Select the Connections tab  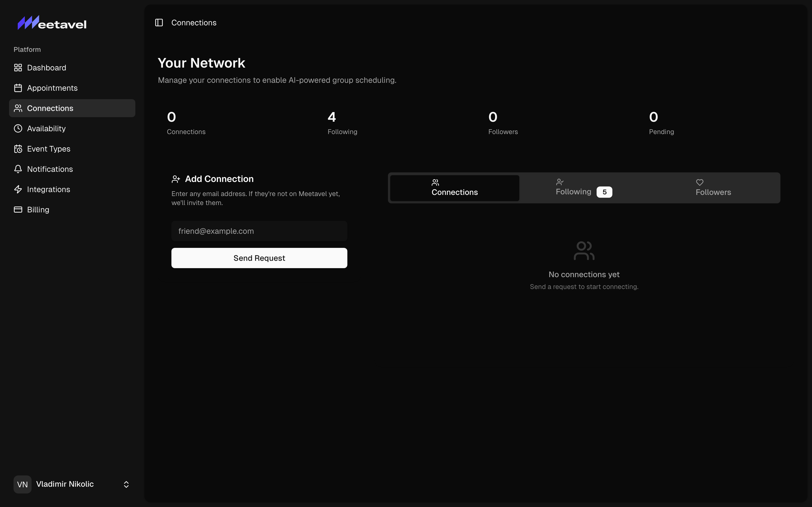click(x=454, y=188)
